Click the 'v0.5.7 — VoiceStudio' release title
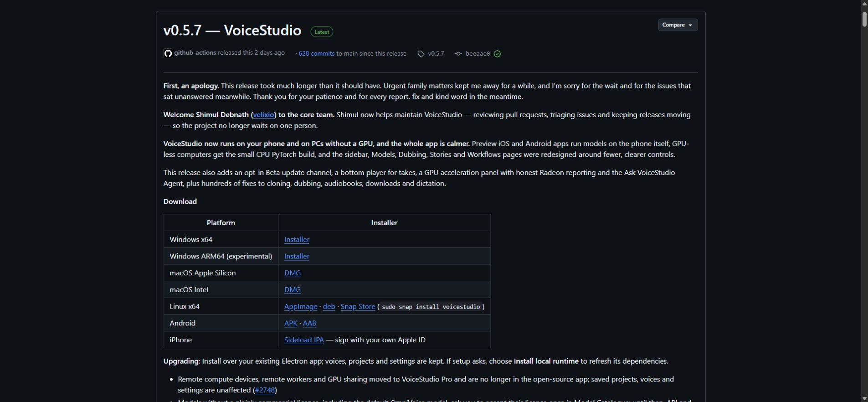Viewport: 868px width, 402px height. pyautogui.click(x=232, y=31)
